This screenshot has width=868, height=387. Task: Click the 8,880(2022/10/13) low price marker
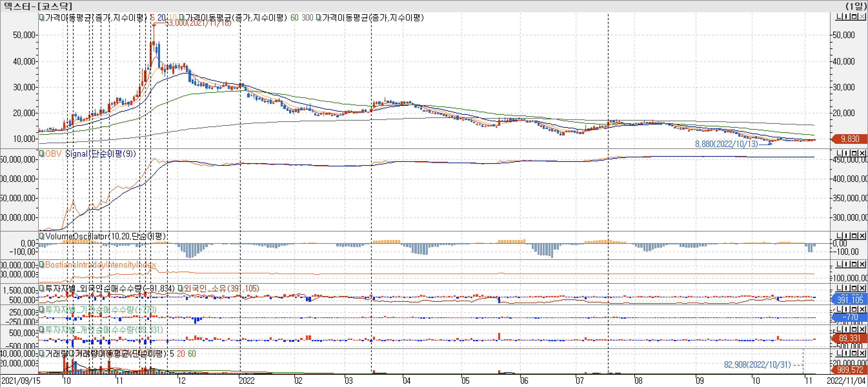[726, 144]
